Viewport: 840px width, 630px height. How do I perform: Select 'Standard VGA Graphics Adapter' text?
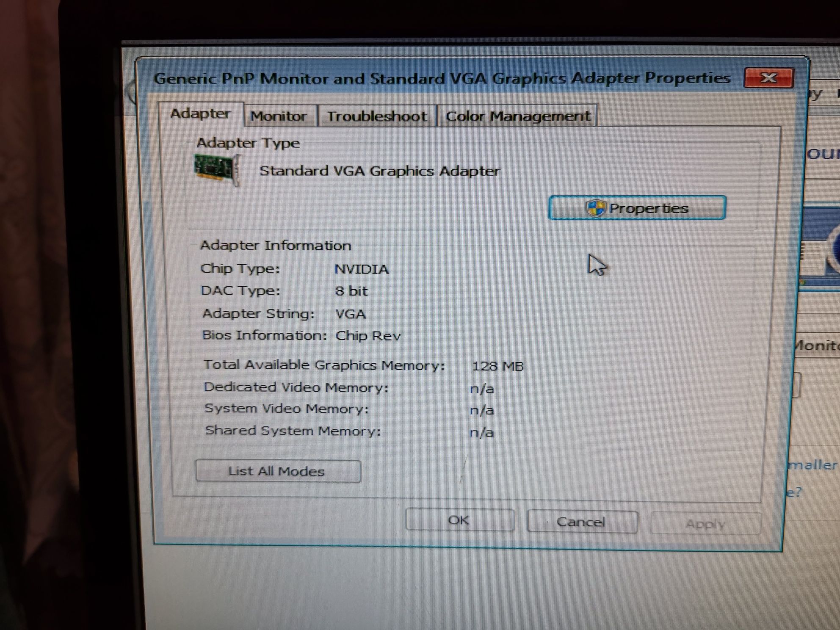[x=379, y=171]
